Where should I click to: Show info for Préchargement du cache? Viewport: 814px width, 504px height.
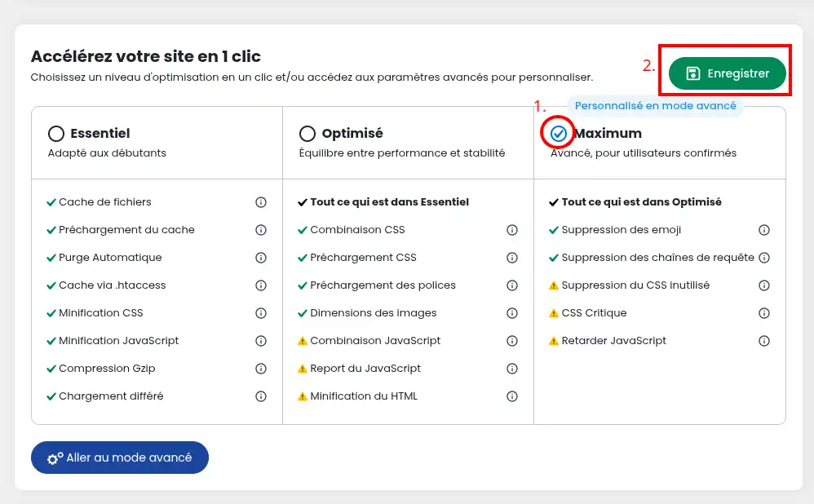(261, 230)
